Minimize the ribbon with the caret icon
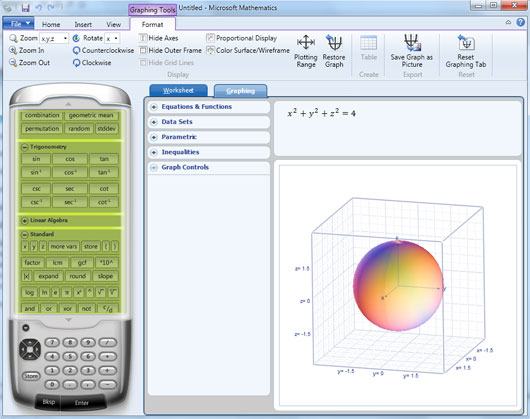530x419 pixels. (508, 22)
